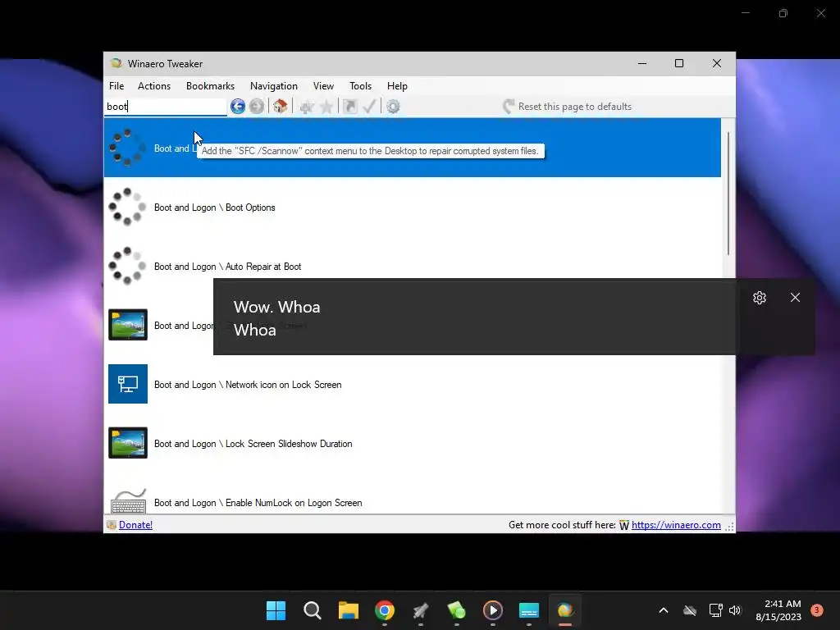840x630 pixels.
Task: Minimize the Winaero Tweaker window
Action: 641,63
